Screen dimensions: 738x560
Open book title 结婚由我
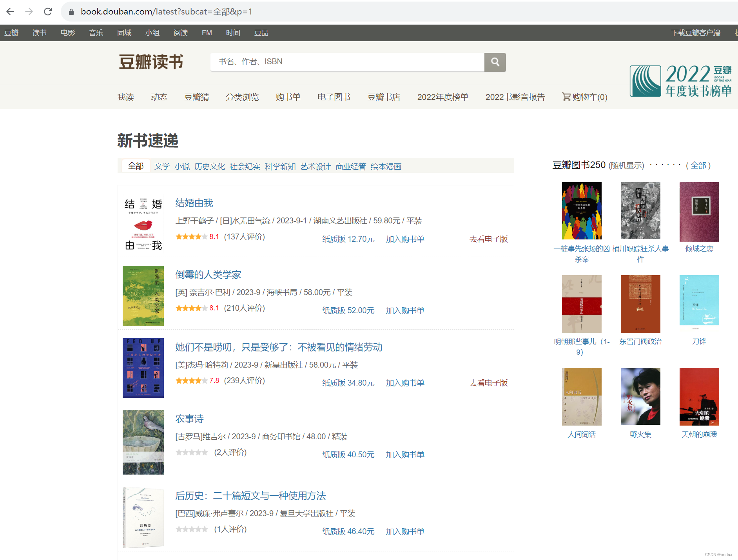194,203
